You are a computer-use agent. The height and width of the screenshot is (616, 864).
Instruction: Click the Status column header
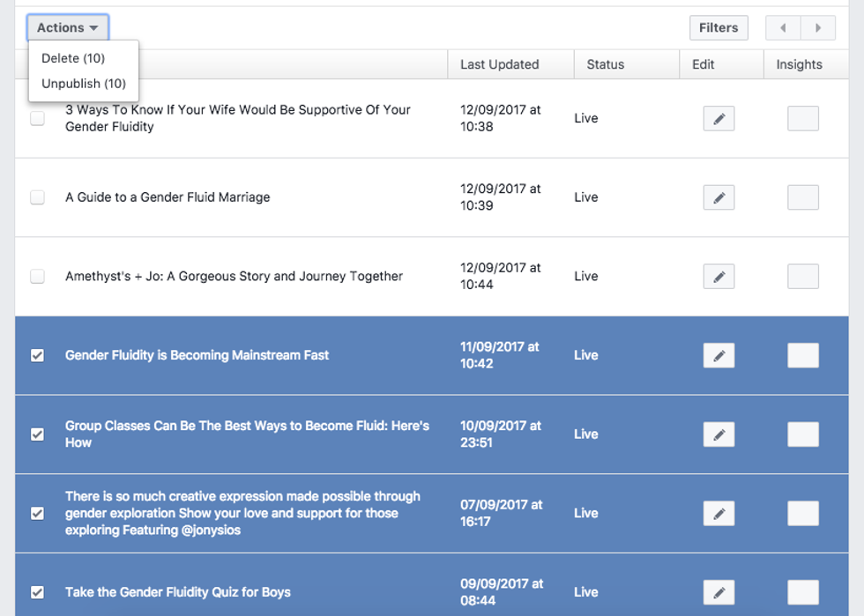[605, 64]
